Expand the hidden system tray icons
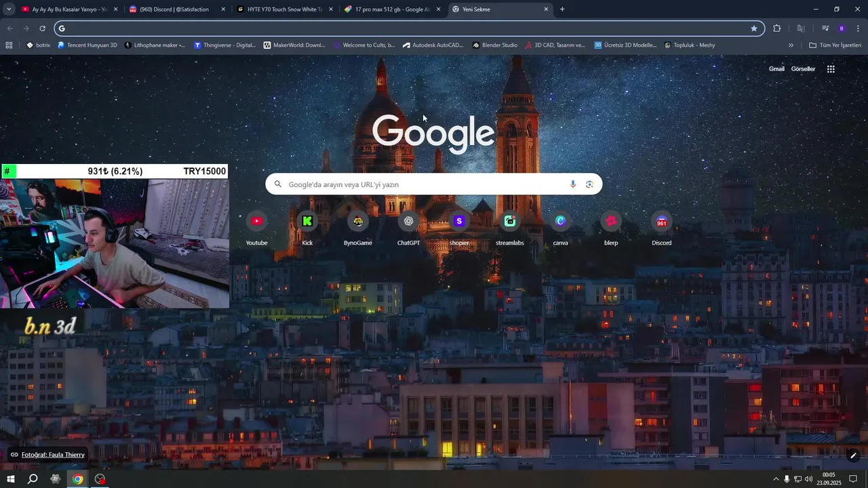This screenshot has width=868, height=488. (776, 479)
